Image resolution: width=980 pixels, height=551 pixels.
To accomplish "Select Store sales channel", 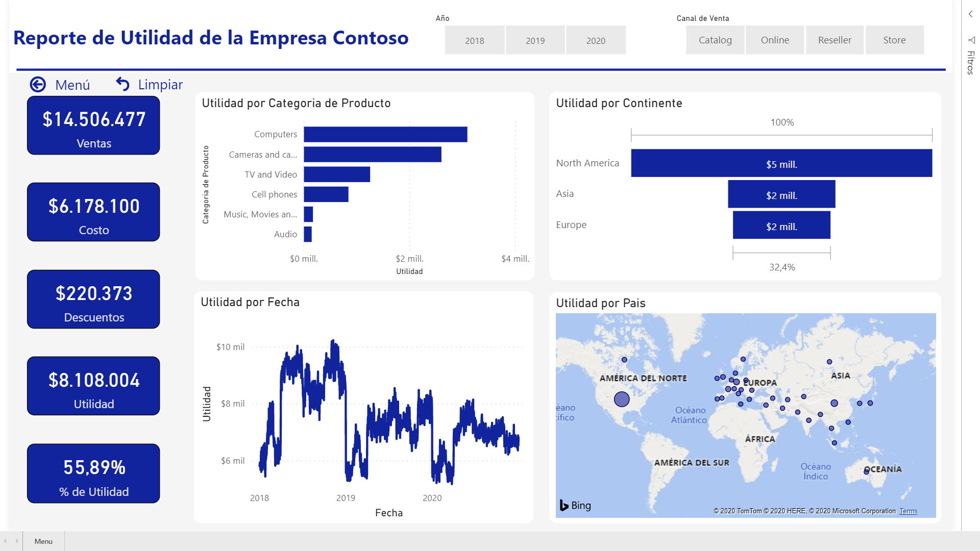I will (x=894, y=40).
